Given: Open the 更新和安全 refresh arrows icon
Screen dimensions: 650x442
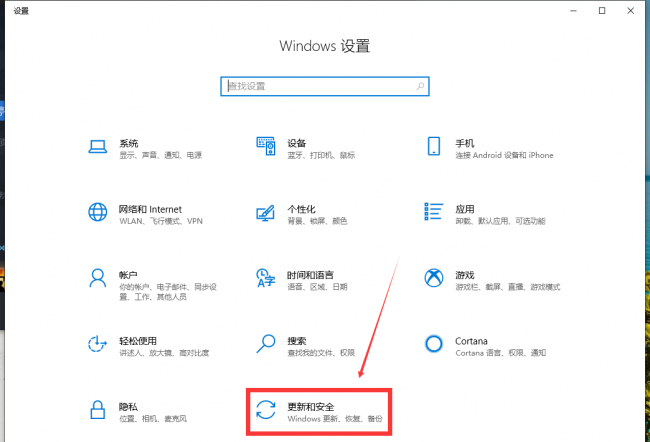Looking at the screenshot, I should pyautogui.click(x=266, y=410).
